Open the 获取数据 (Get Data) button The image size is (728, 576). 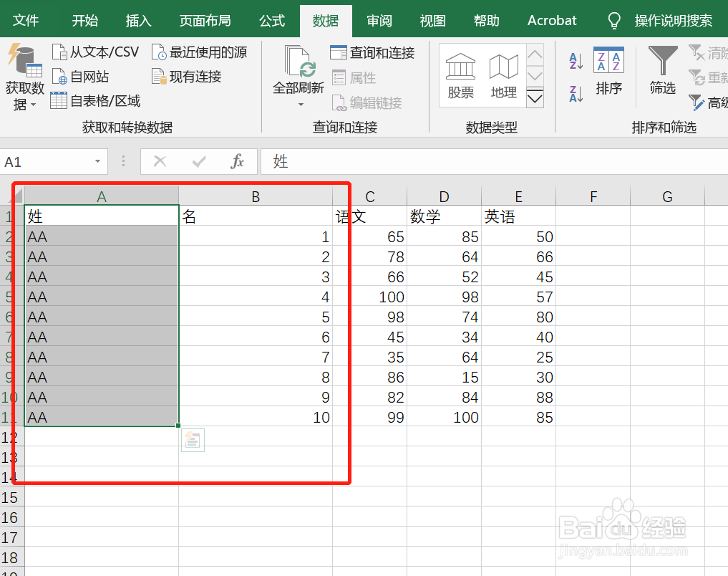[x=24, y=77]
